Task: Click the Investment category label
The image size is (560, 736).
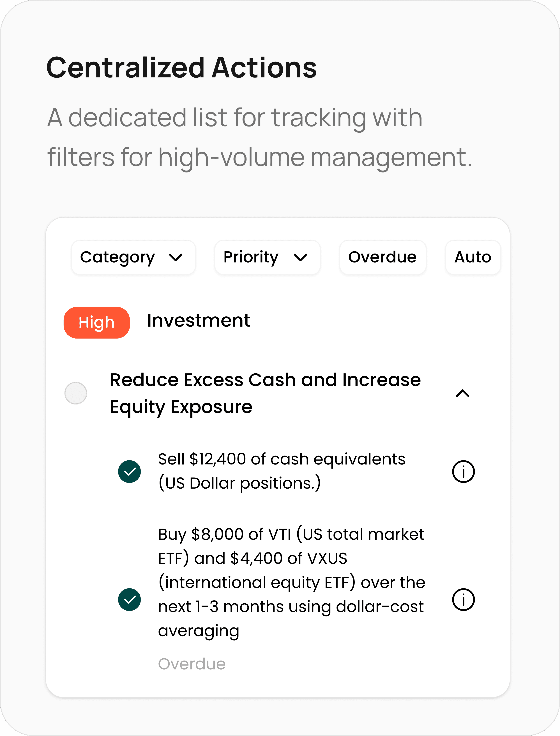Action: 199,321
